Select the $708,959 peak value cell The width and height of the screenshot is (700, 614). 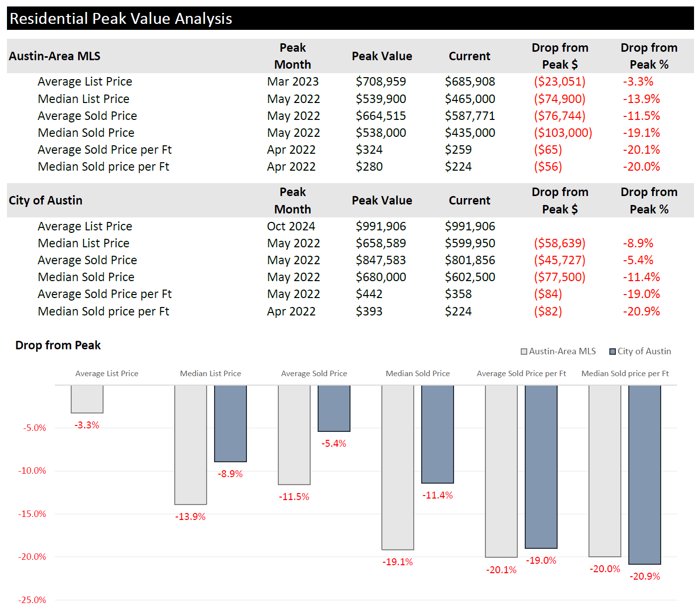(x=381, y=82)
